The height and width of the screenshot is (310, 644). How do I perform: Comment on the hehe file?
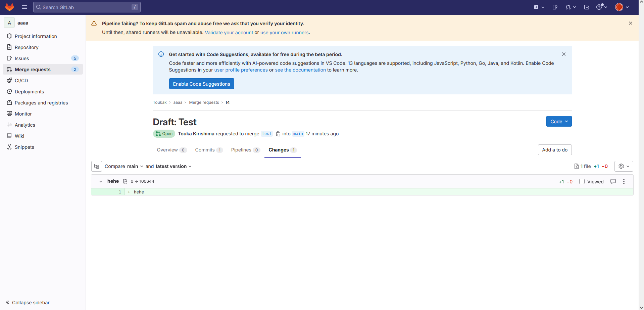613,181
